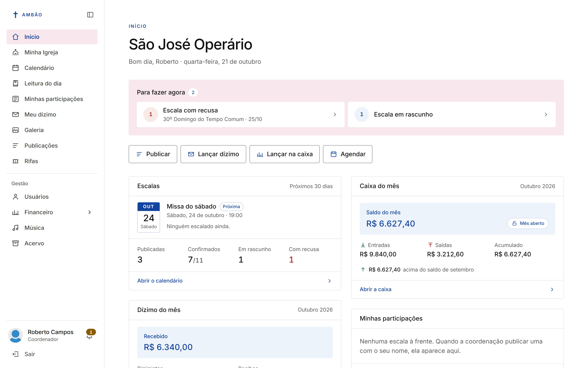The image size is (588, 368).
Task: Click the Entradas R$ 9.840,00 value
Action: click(x=378, y=254)
